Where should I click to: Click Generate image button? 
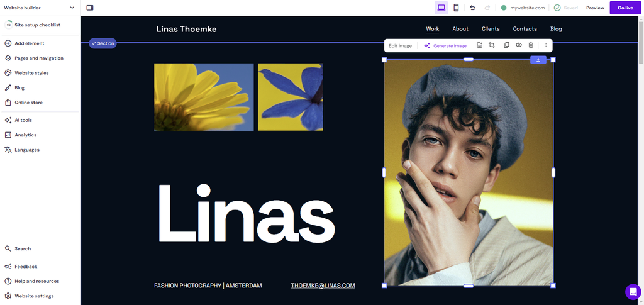click(445, 45)
